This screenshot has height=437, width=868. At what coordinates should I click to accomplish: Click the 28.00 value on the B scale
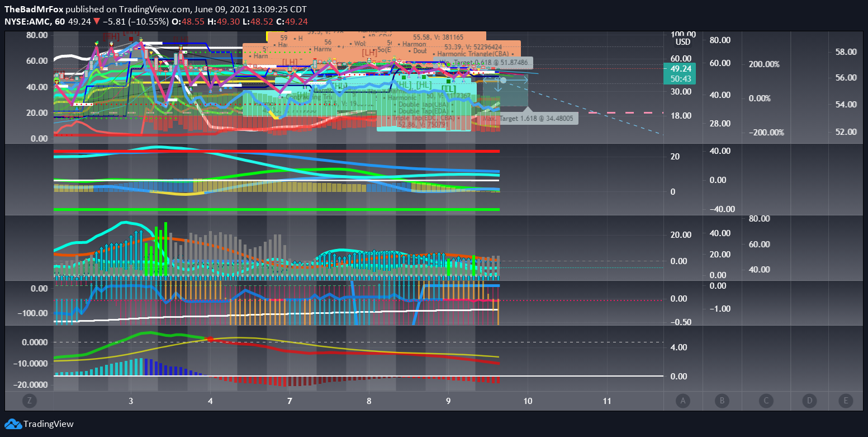(720, 123)
